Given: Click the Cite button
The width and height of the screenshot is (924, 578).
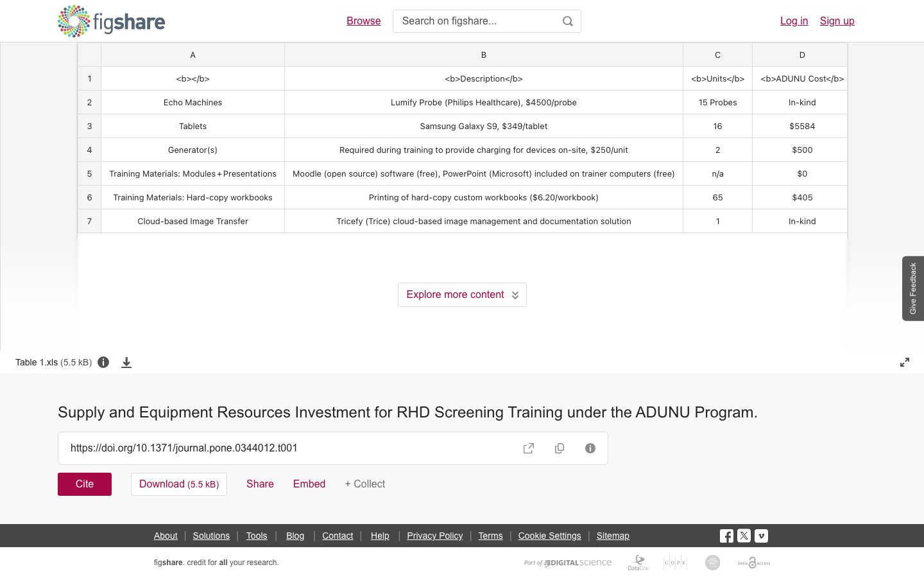Looking at the screenshot, I should (x=85, y=484).
